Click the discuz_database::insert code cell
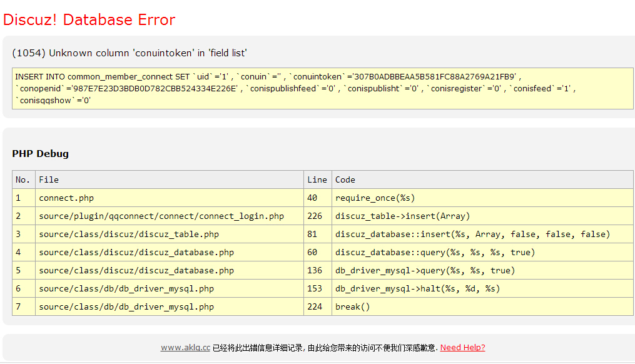This screenshot has width=635, height=364. pyautogui.click(x=483, y=234)
